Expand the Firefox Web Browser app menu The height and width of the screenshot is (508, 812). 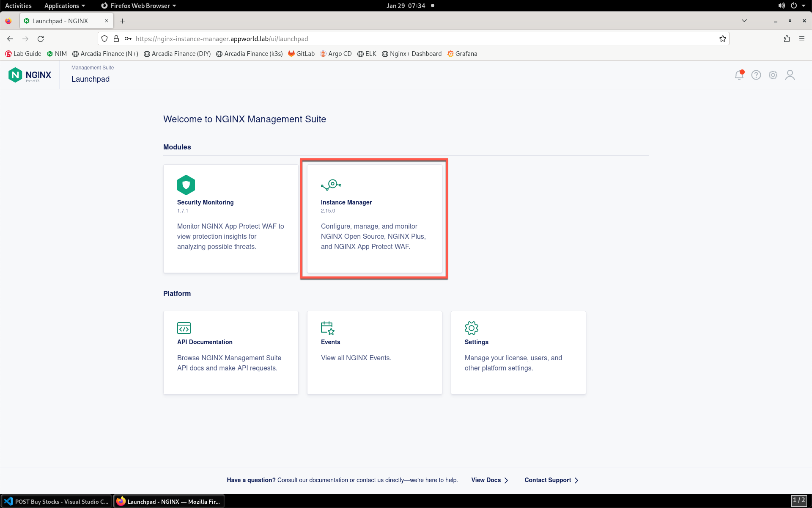[x=139, y=6]
